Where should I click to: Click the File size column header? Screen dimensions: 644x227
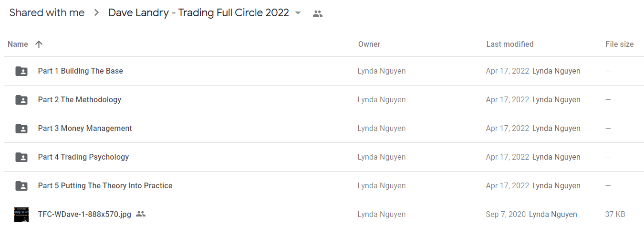pos(620,44)
